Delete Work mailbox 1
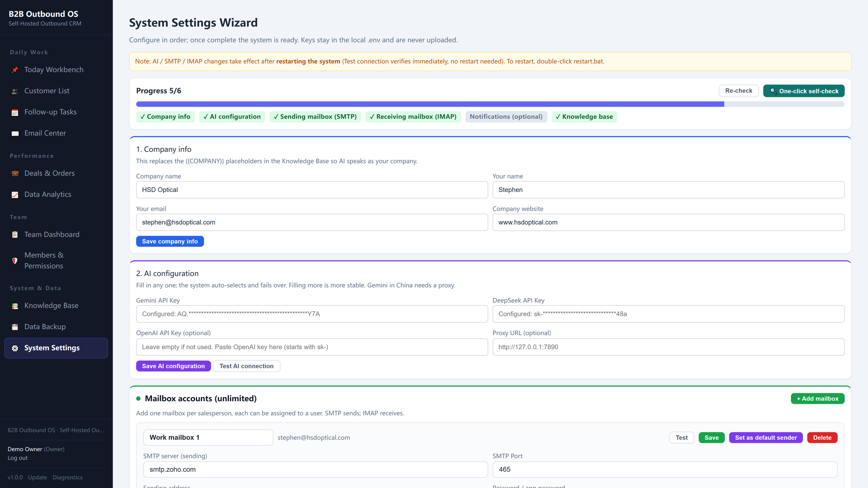868x488 pixels. 822,438
